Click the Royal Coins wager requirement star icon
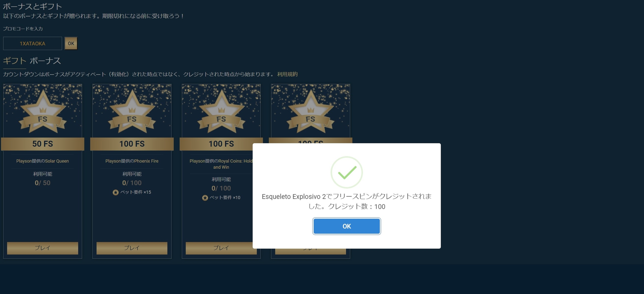 tap(205, 198)
